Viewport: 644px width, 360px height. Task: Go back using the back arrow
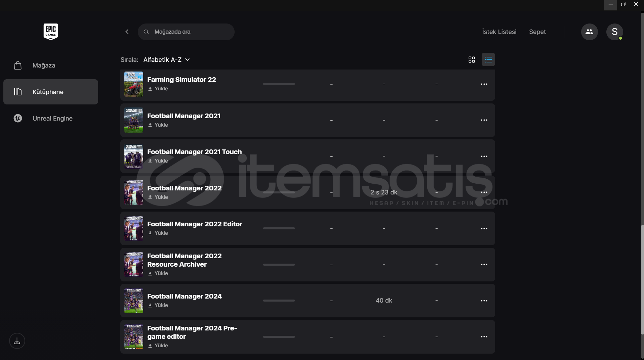(127, 32)
